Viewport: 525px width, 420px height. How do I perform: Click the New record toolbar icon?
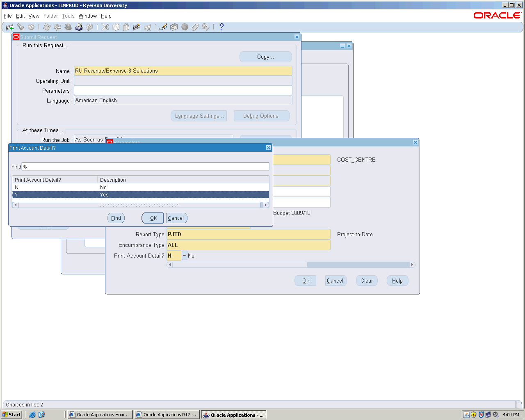pos(10,27)
